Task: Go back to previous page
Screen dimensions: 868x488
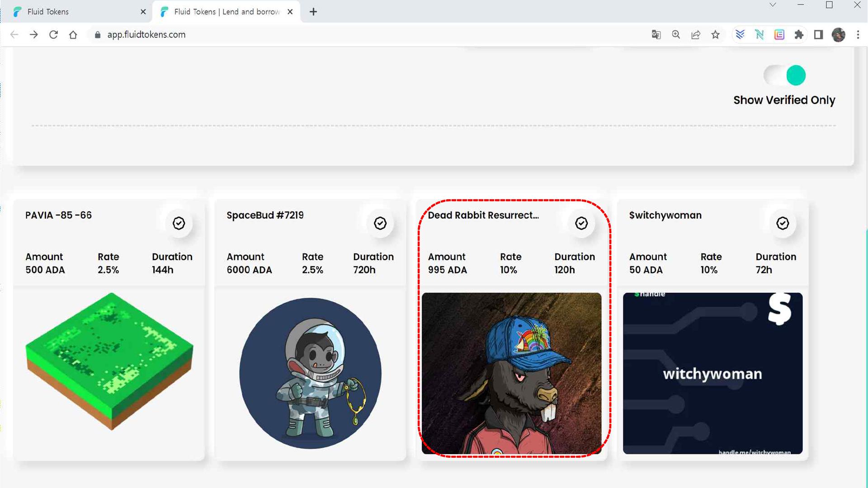Action: [x=14, y=35]
